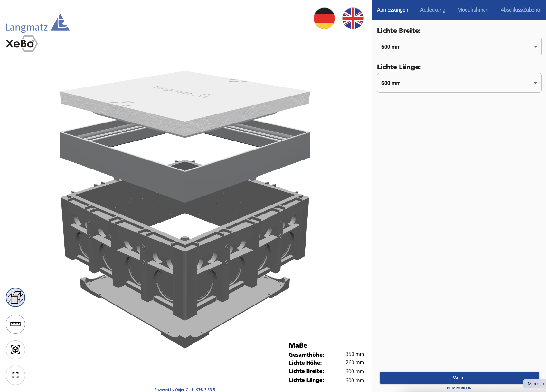The width and height of the screenshot is (546, 392).
Task: Switch to the Abdeckung tab
Action: [x=433, y=10]
